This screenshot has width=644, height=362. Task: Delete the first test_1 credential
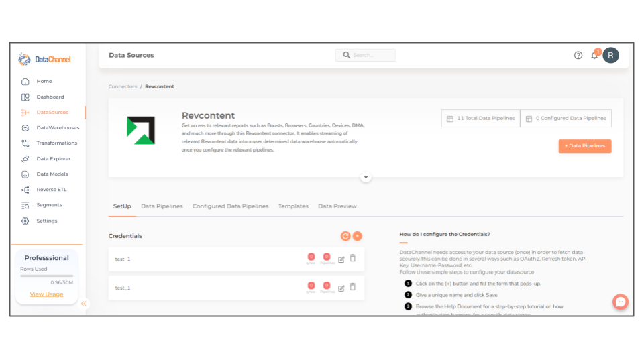pos(352,258)
